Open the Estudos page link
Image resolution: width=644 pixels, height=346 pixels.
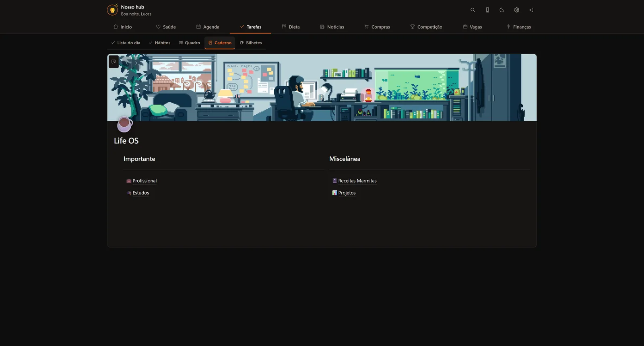pyautogui.click(x=138, y=193)
